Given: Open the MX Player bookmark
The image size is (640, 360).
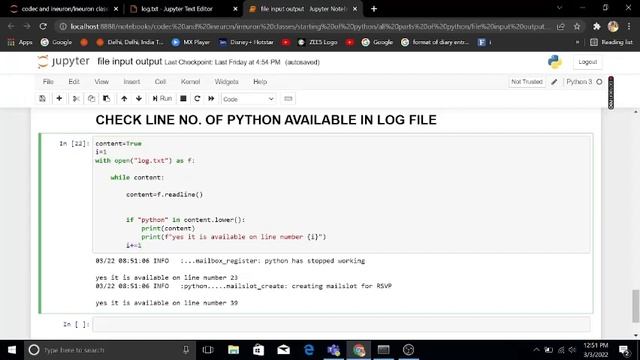Looking at the screenshot, I should tap(191, 42).
